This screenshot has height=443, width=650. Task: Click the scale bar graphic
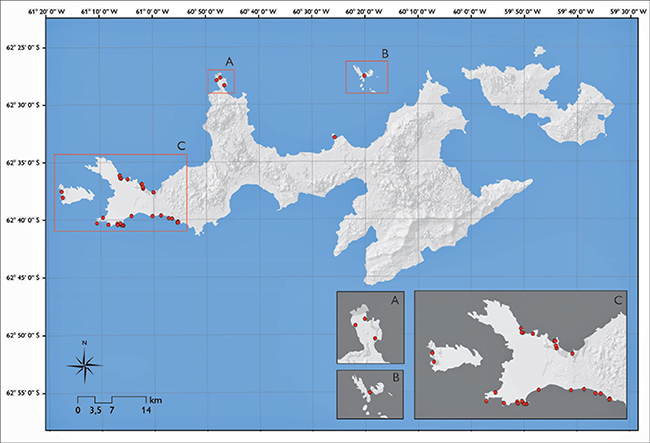pyautogui.click(x=111, y=399)
